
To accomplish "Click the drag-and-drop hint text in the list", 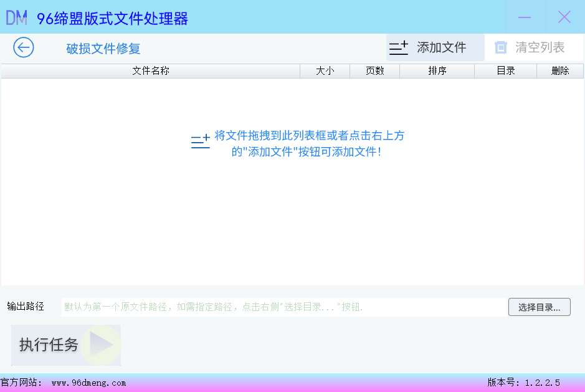I will 309,143.
